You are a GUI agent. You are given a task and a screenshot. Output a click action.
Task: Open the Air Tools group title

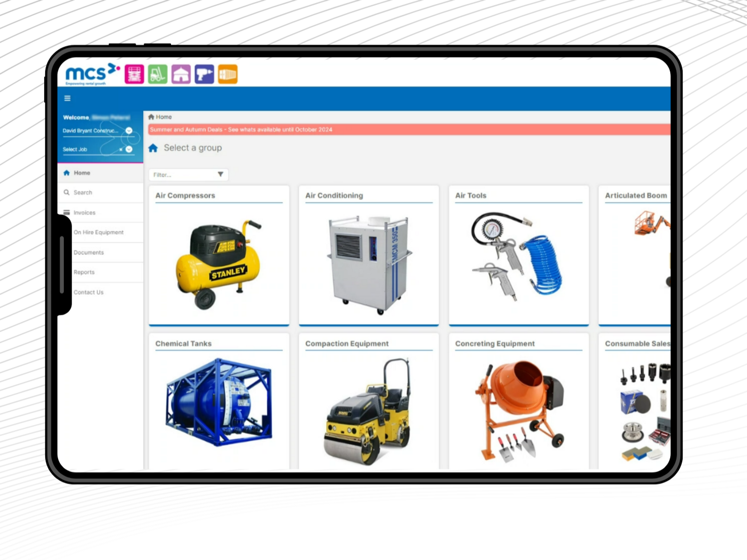(x=471, y=196)
